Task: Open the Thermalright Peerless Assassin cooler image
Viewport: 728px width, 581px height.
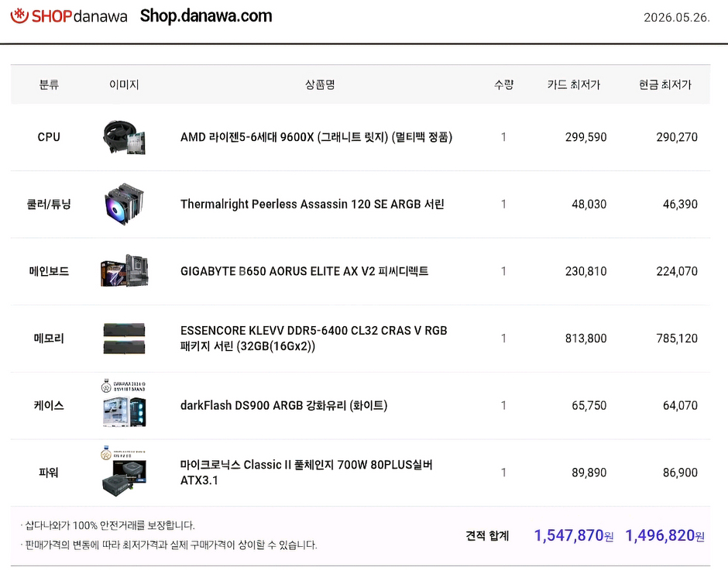Action: [x=124, y=205]
